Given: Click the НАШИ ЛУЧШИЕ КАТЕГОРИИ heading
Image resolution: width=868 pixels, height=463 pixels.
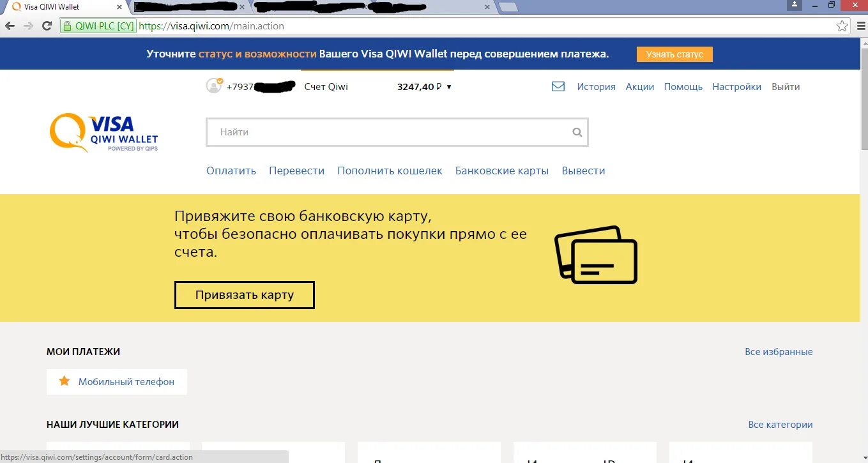Looking at the screenshot, I should (112, 425).
